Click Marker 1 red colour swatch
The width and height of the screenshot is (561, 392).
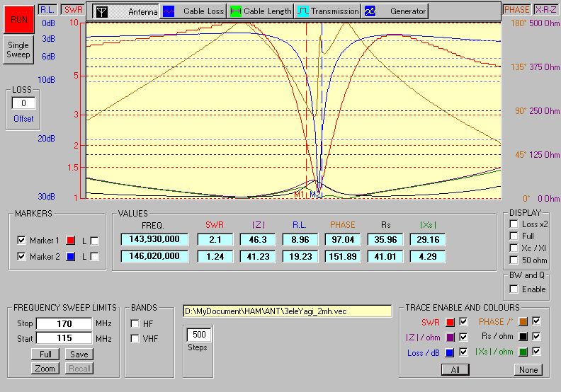click(70, 241)
